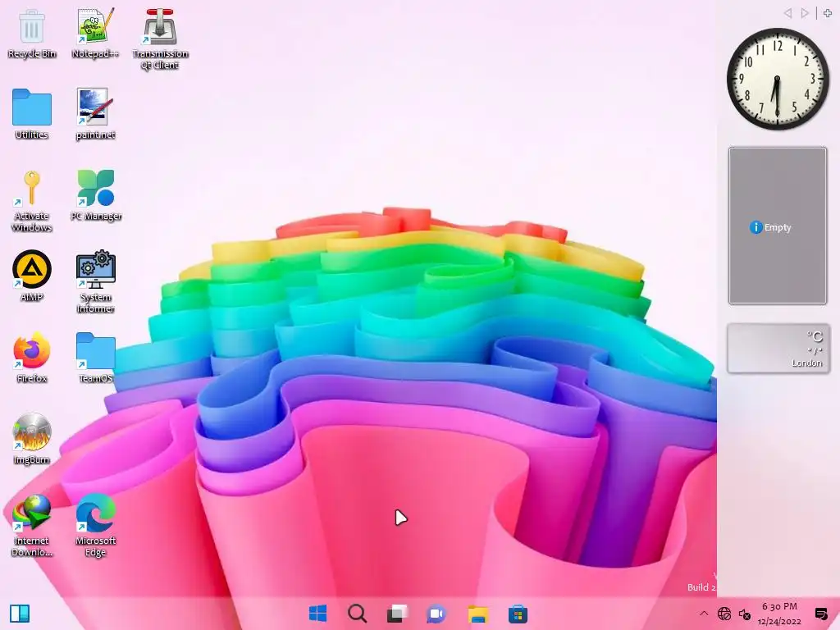Open the Chat camera icon on taskbar
The width and height of the screenshot is (840, 630).
pos(436,614)
